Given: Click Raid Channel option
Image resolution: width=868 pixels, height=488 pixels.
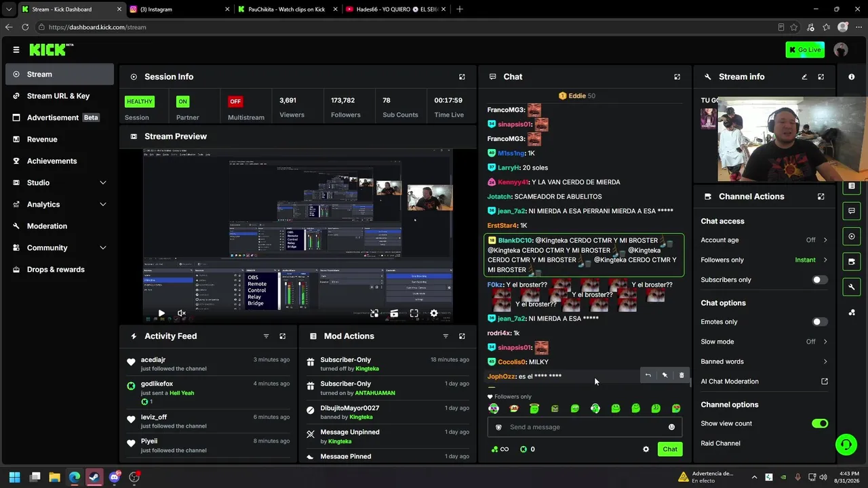Looking at the screenshot, I should (720, 443).
